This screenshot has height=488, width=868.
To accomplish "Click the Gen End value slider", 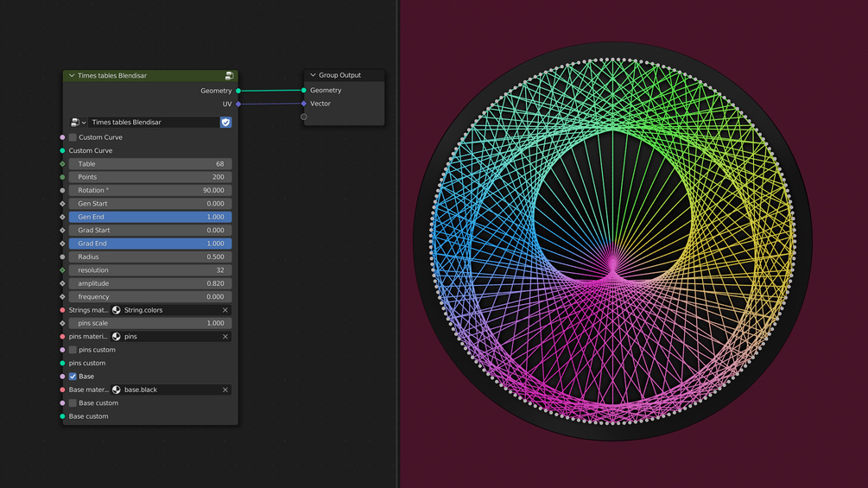I will [x=150, y=217].
